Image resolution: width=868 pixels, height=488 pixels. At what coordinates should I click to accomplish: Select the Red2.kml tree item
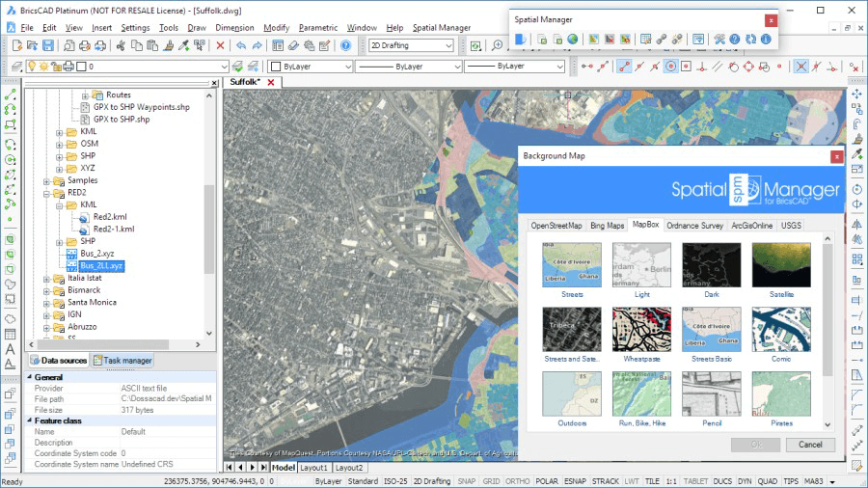coord(110,217)
